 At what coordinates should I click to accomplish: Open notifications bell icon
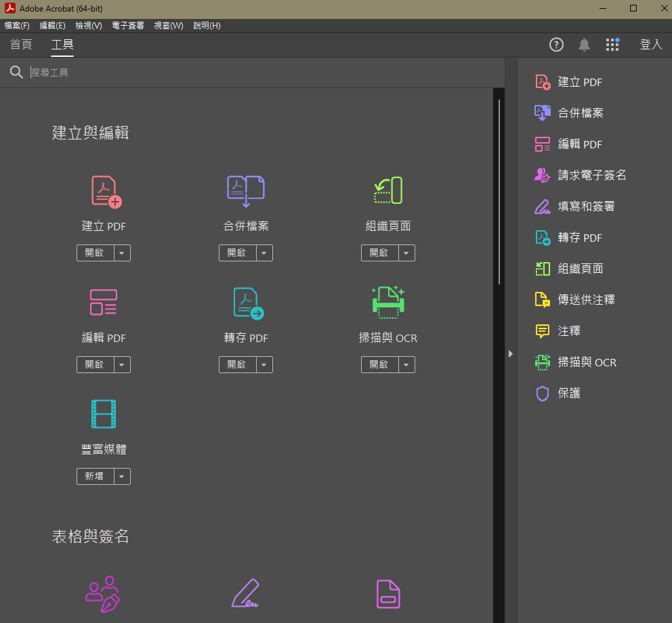584,45
